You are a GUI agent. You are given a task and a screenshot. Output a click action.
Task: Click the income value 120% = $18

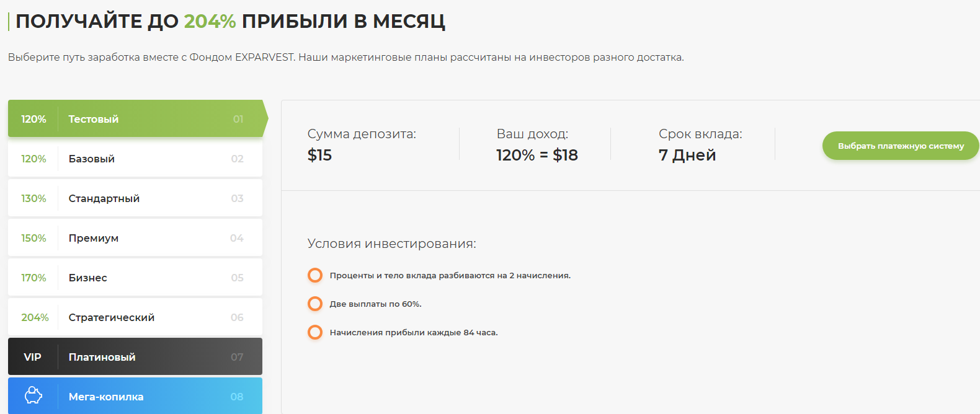tap(537, 155)
